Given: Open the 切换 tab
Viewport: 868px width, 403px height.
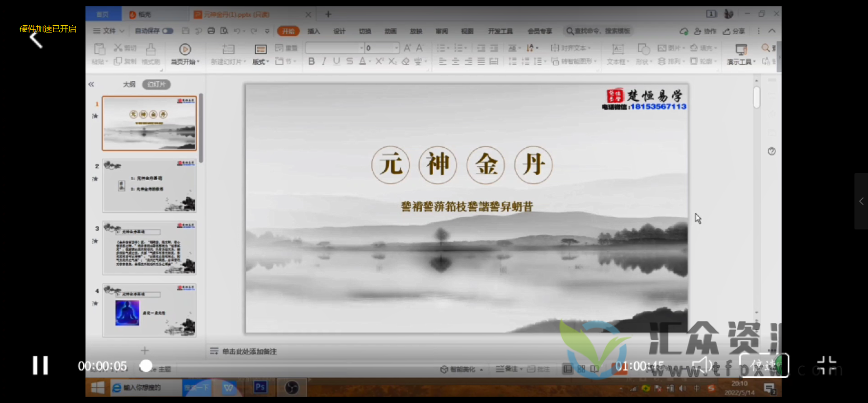Looking at the screenshot, I should click(365, 31).
